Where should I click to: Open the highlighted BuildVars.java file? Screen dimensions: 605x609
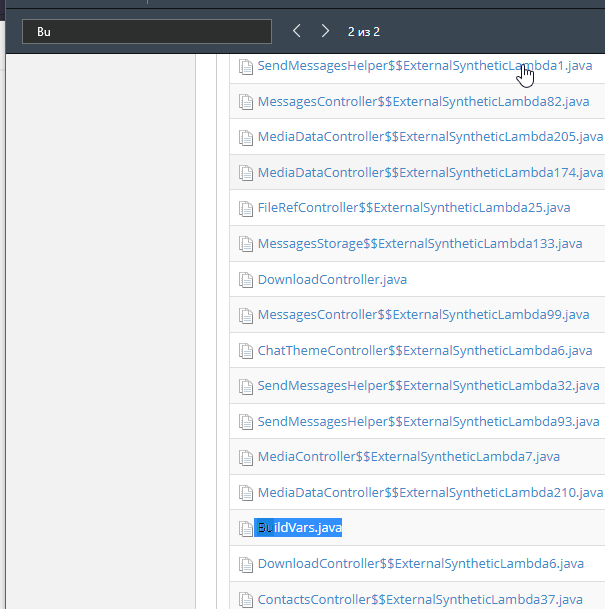coord(299,527)
